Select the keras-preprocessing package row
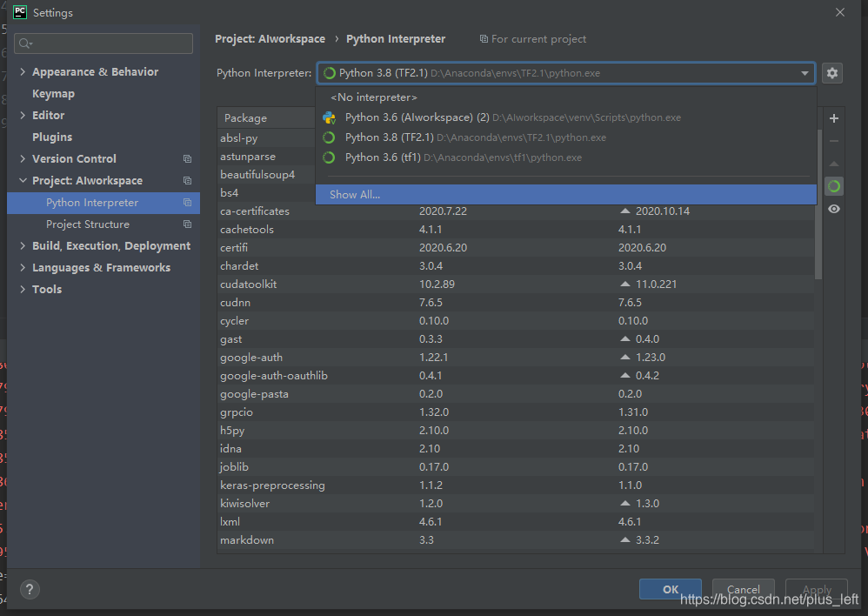 tap(516, 485)
